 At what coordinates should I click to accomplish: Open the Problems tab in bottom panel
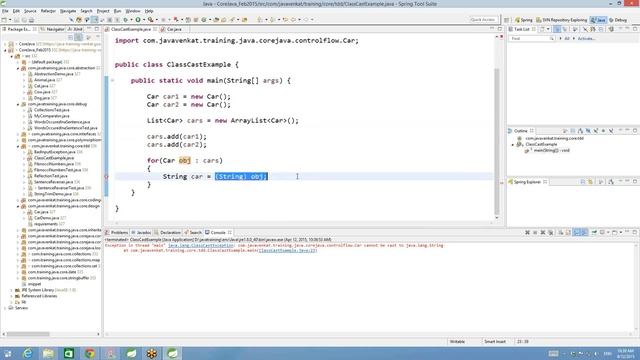[x=117, y=232]
